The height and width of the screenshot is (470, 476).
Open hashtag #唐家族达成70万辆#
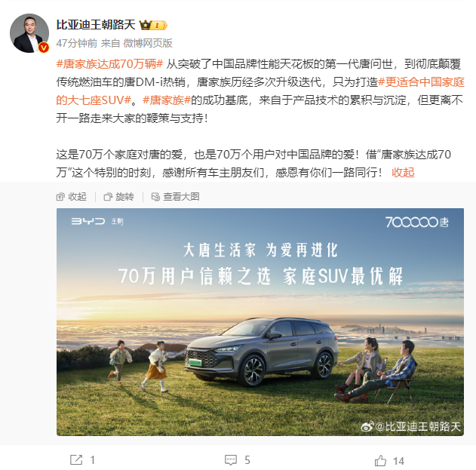point(109,64)
